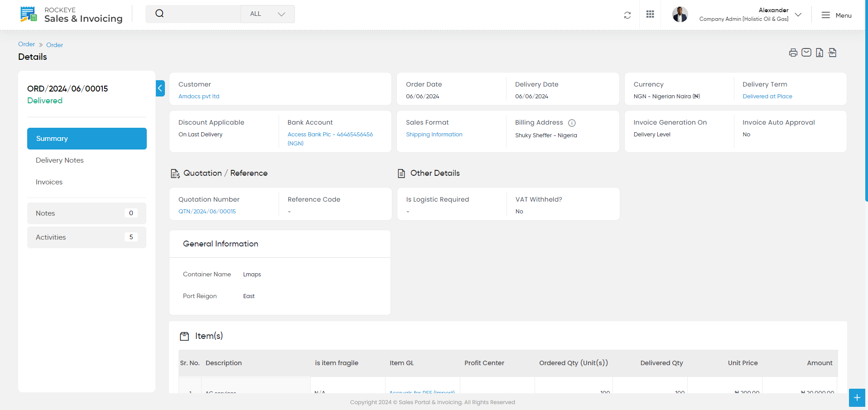Image resolution: width=868 pixels, height=410 pixels.
Task: Click the blue plus floating button
Action: [857, 398]
